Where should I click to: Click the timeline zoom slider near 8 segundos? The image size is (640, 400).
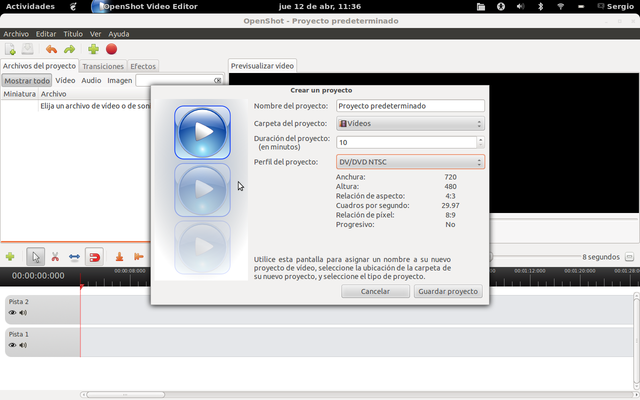click(534, 257)
